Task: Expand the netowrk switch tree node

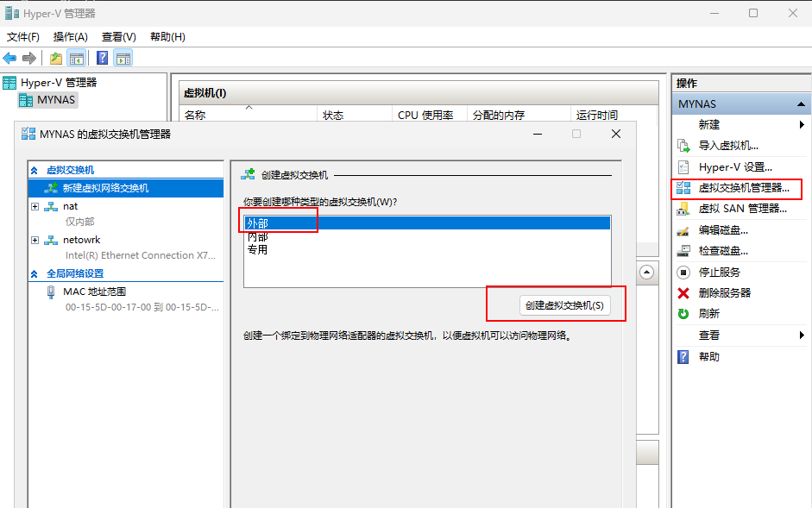Action: (x=35, y=241)
